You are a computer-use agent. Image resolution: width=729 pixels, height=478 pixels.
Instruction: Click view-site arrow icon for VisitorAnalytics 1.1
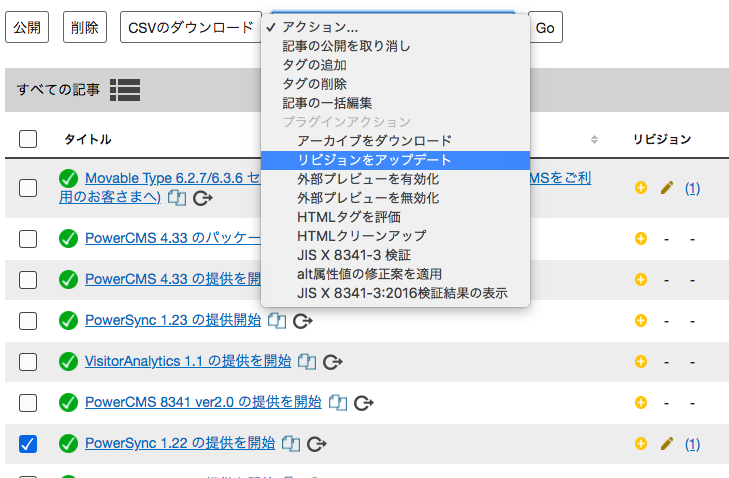coord(333,362)
